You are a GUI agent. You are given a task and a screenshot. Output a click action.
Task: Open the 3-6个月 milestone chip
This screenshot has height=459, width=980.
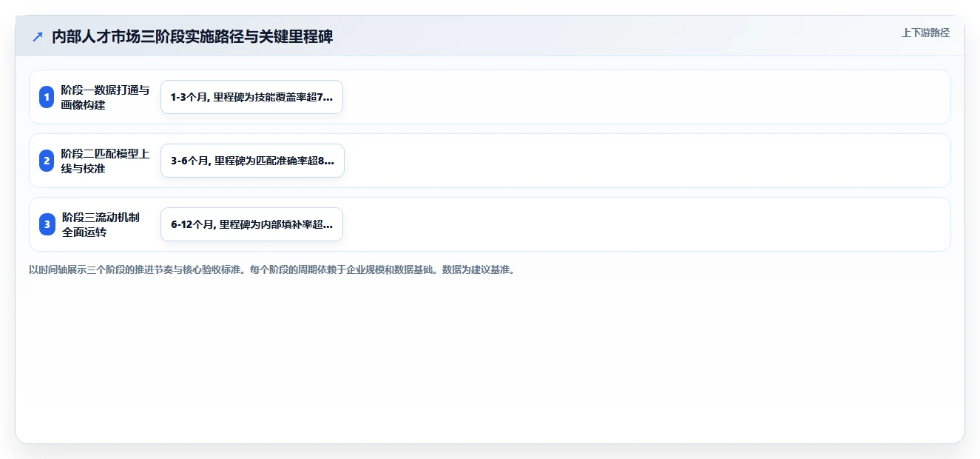(x=252, y=161)
